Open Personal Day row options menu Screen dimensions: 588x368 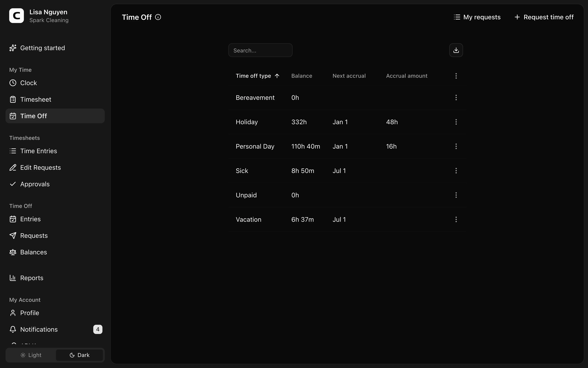456,146
